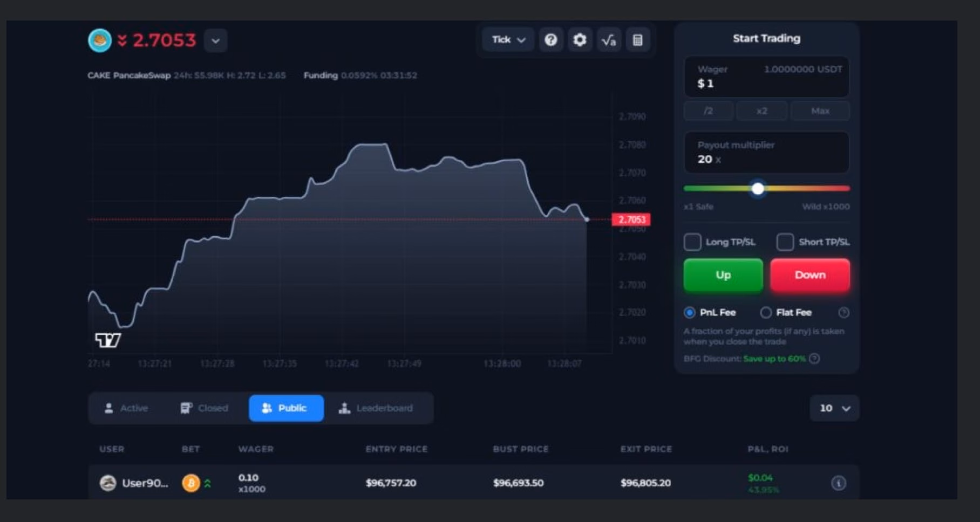Open the calculator icon
Screen dimensions: 980x522
pyautogui.click(x=637, y=40)
